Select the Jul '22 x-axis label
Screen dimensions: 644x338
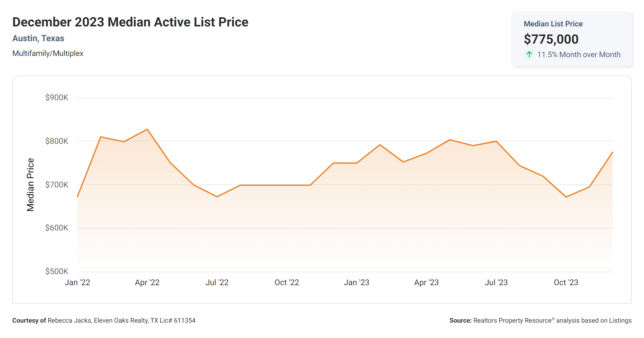tap(217, 282)
